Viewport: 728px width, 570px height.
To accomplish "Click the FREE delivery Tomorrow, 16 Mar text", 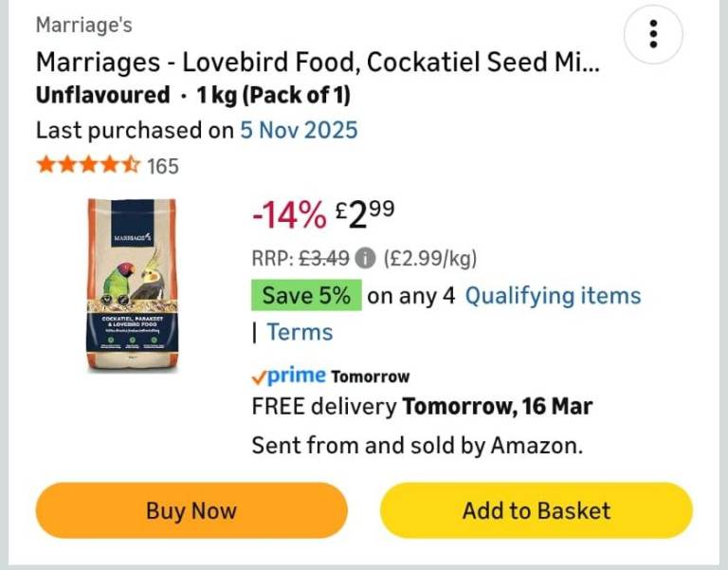I will pyautogui.click(x=422, y=407).
